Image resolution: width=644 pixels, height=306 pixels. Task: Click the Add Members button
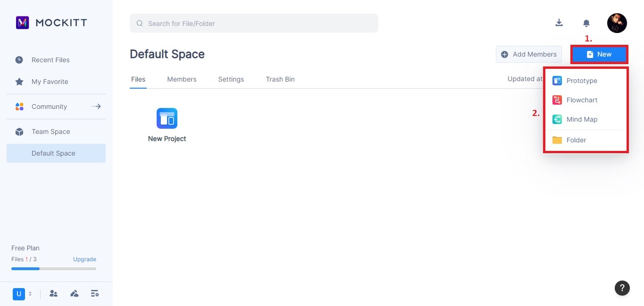529,54
